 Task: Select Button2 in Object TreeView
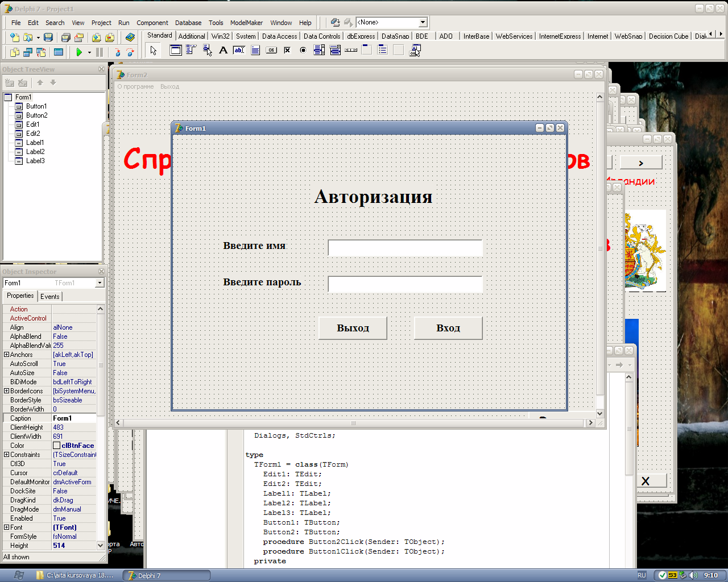[36, 115]
